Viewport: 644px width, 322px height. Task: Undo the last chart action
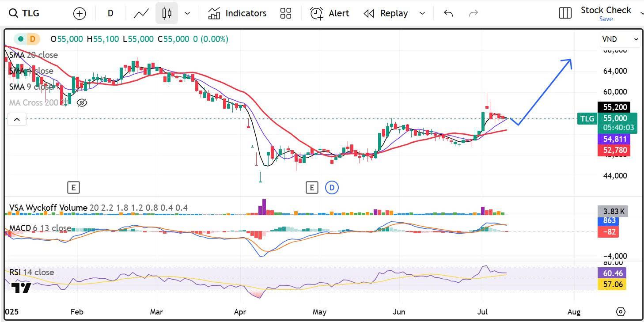(448, 13)
